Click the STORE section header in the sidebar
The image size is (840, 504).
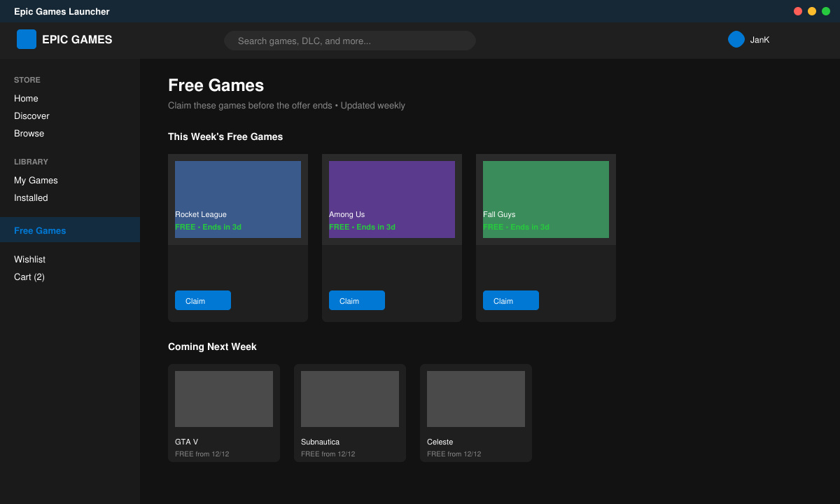click(x=27, y=80)
